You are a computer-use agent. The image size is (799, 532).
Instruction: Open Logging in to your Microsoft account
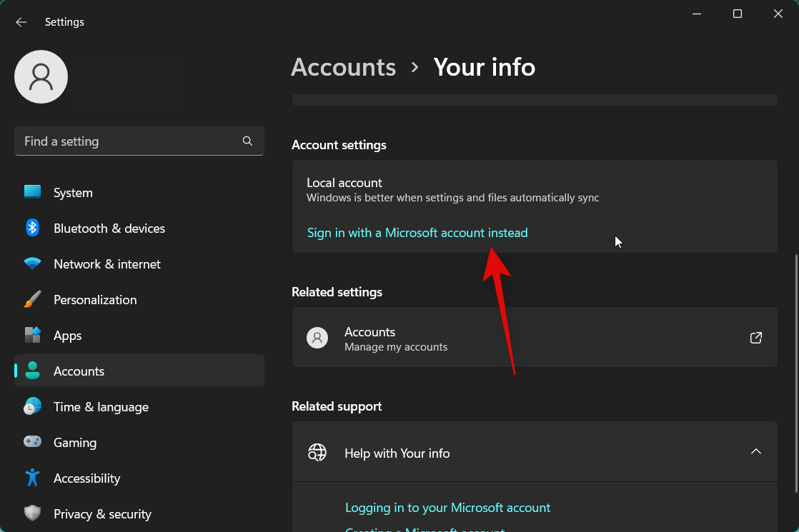[448, 507]
